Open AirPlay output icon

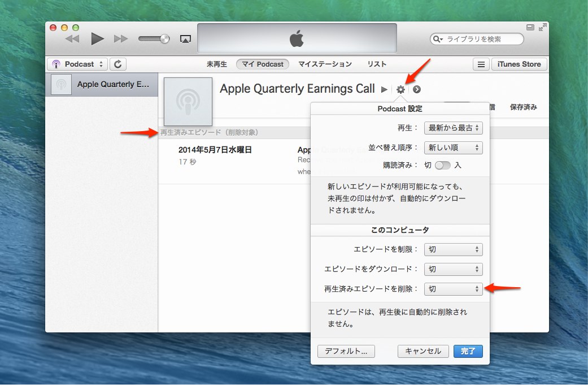point(185,39)
